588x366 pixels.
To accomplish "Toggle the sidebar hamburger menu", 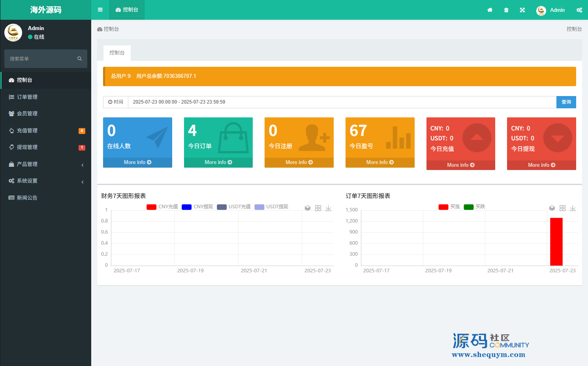I will point(100,10).
